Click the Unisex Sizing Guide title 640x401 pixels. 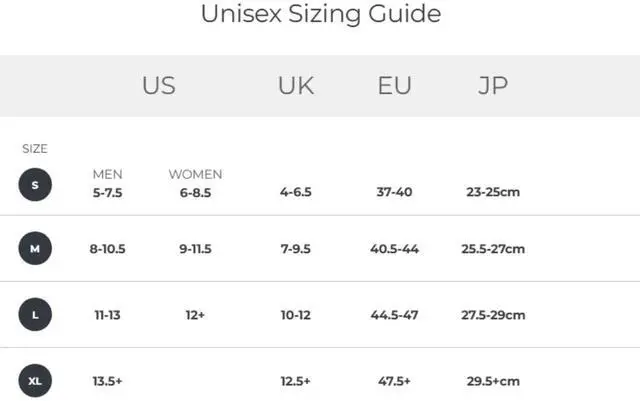point(320,14)
